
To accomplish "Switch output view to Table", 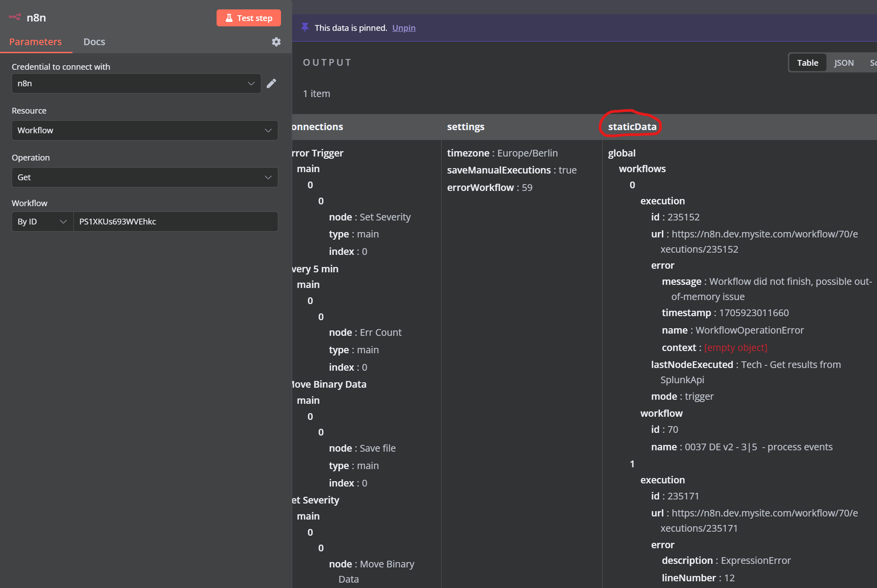I will [x=807, y=63].
